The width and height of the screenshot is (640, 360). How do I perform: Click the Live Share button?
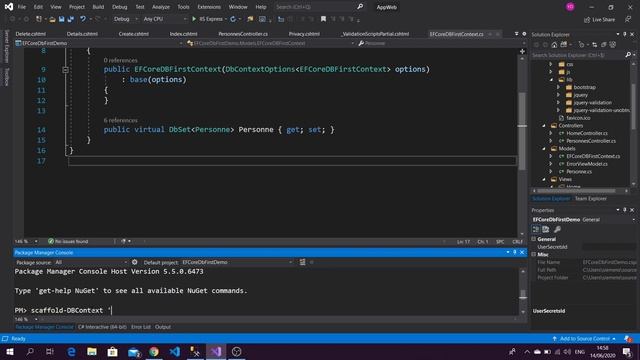click(x=599, y=20)
